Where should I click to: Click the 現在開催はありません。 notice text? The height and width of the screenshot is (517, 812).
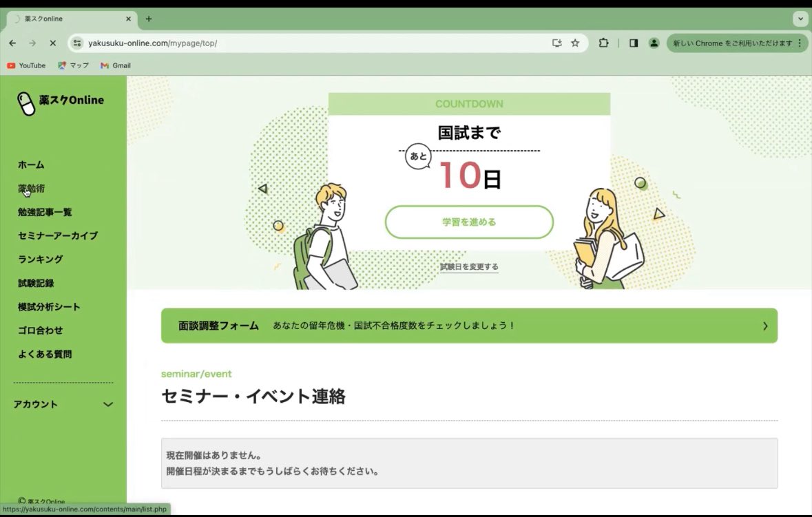[x=214, y=456]
